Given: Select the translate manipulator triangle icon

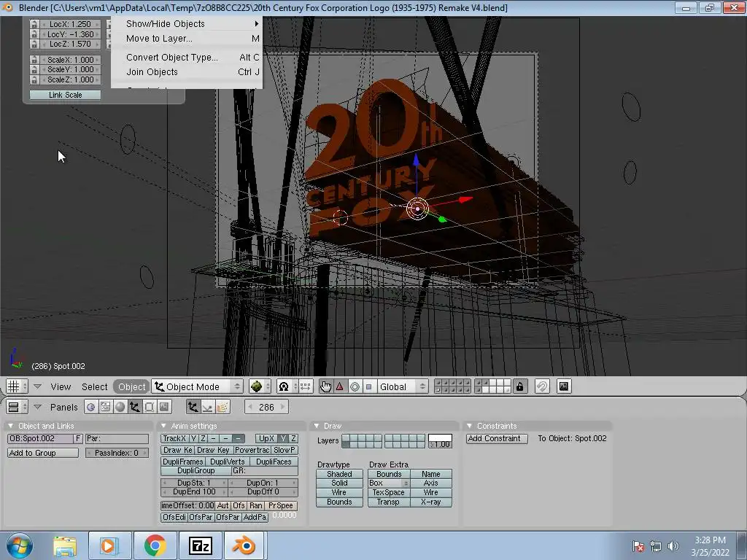Looking at the screenshot, I should pos(340,386).
